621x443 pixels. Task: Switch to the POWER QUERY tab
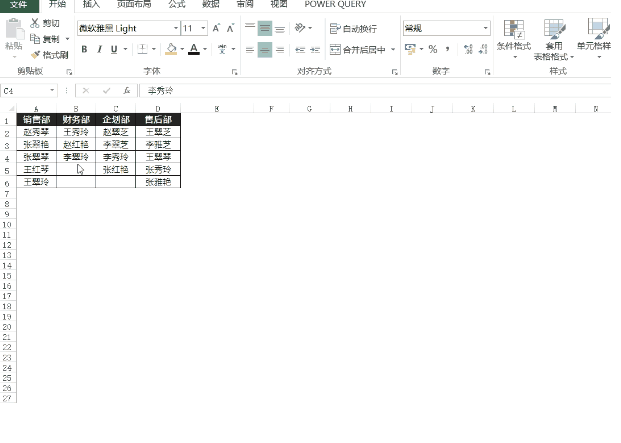335,4
